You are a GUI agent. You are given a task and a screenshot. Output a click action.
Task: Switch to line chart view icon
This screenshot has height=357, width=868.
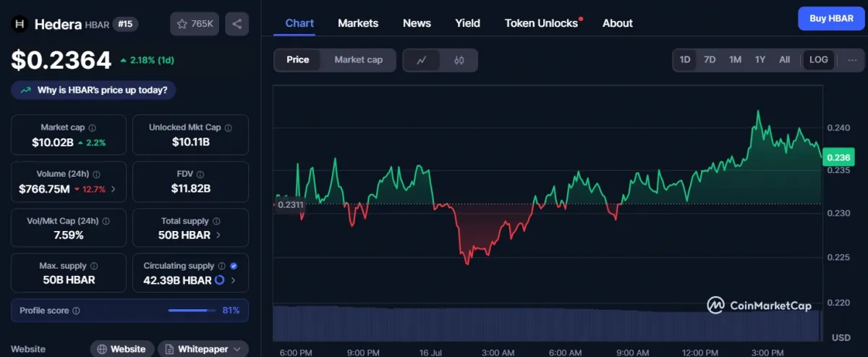(422, 60)
